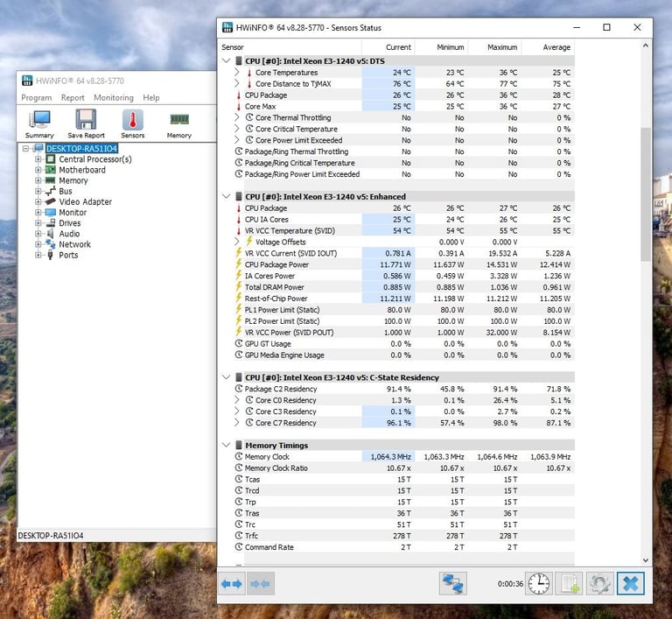Open the Program menu
This screenshot has height=619, width=672.
tap(37, 98)
